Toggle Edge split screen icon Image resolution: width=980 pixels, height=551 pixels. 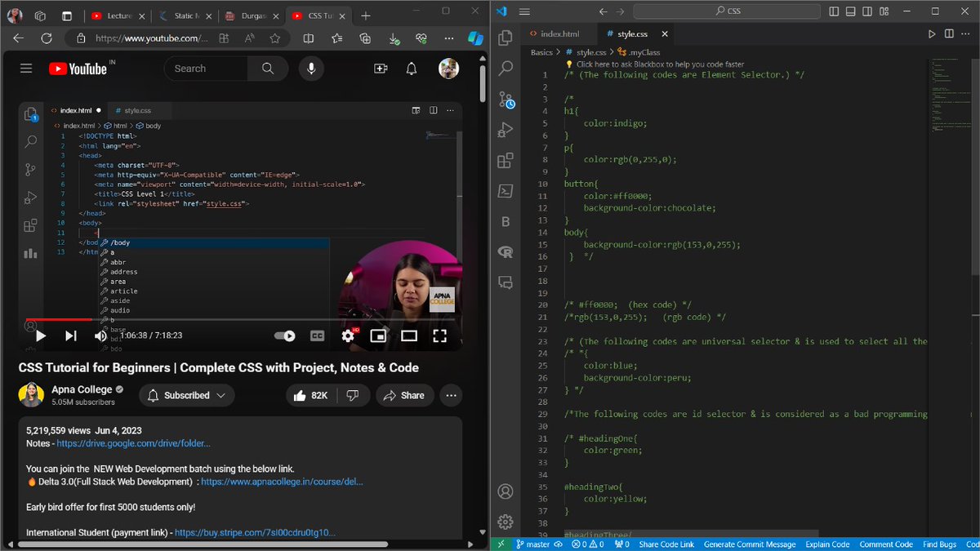pyautogui.click(x=309, y=38)
